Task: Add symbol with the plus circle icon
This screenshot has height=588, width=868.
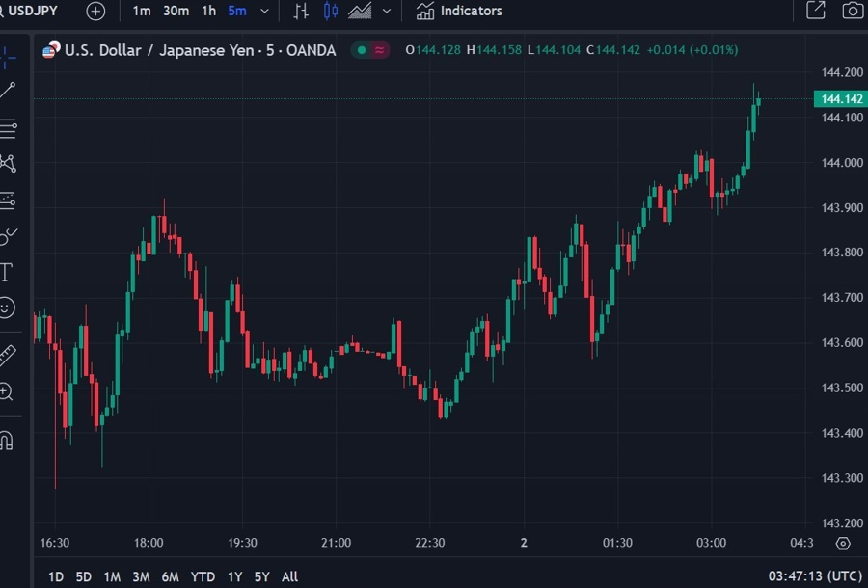Action: 95,11
